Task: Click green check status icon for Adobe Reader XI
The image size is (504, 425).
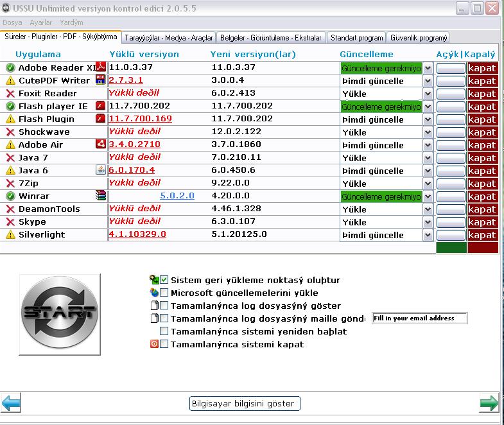Action: (x=11, y=67)
